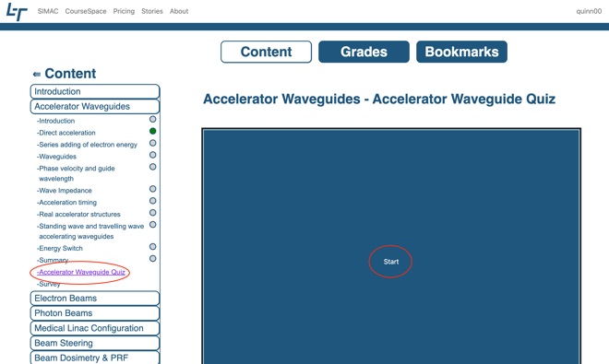Click the LT logo icon

[x=17, y=12]
